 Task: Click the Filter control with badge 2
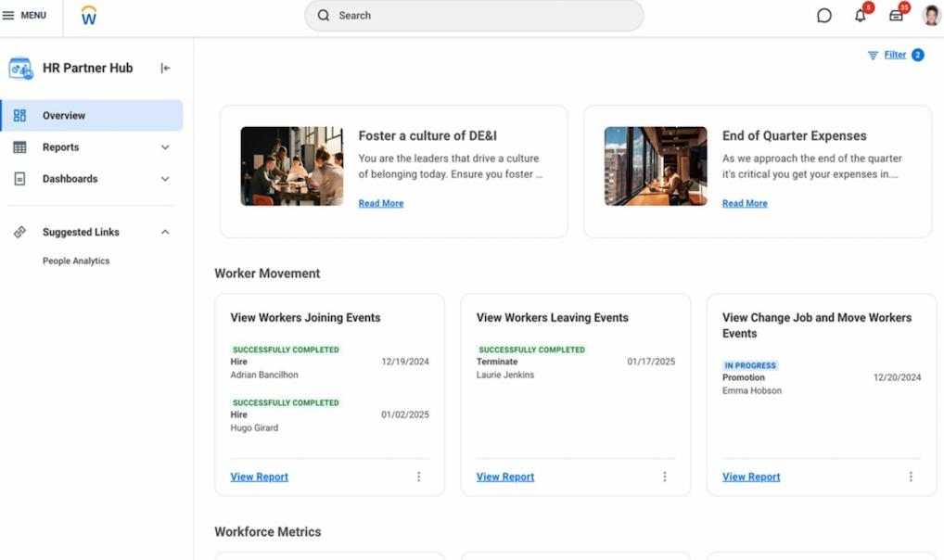tap(891, 55)
